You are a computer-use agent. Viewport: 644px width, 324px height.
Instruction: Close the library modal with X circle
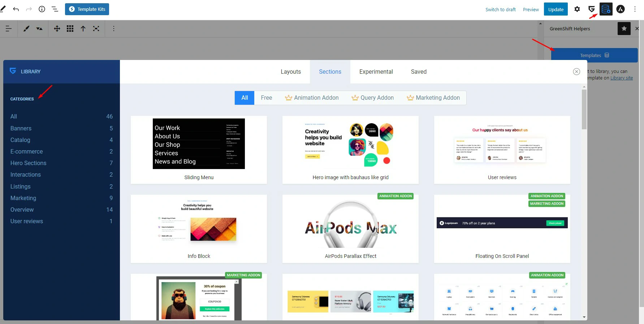(x=576, y=72)
